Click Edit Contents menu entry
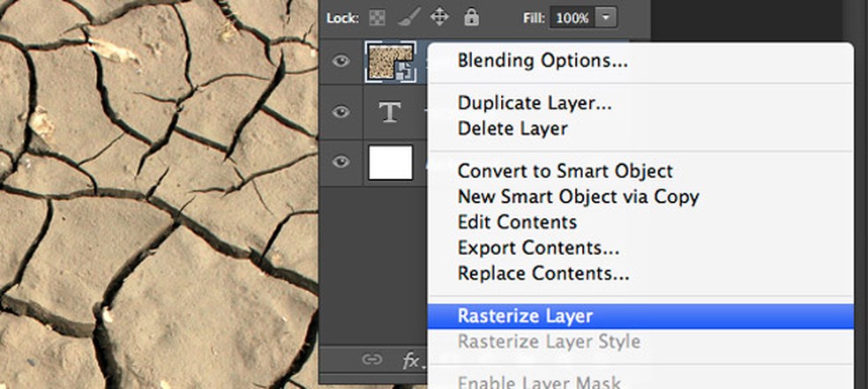The height and width of the screenshot is (389, 868). [517, 222]
